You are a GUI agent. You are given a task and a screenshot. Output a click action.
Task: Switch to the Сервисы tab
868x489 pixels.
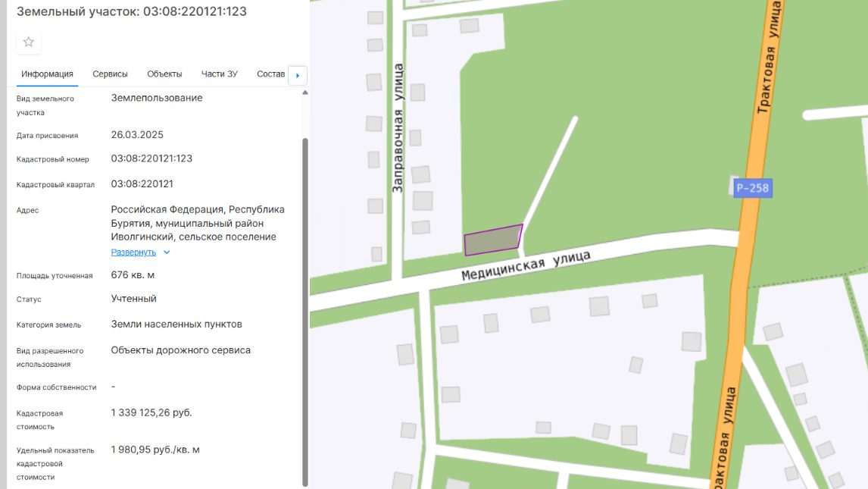click(x=110, y=74)
